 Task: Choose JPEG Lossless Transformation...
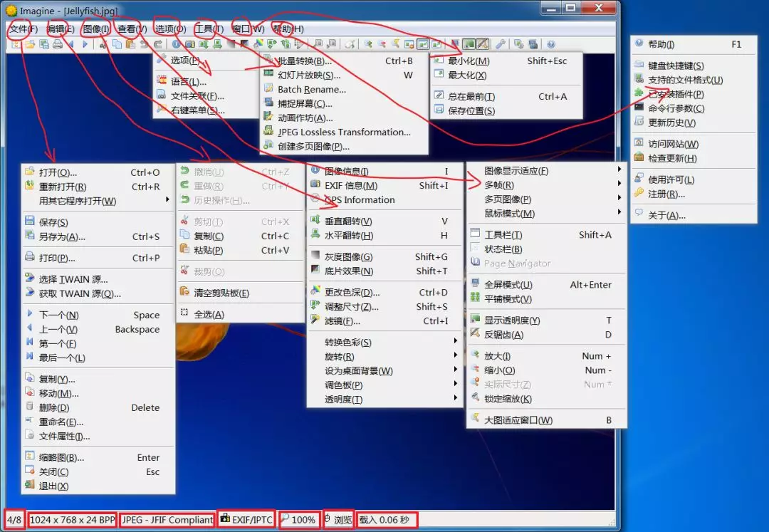pyautogui.click(x=343, y=132)
